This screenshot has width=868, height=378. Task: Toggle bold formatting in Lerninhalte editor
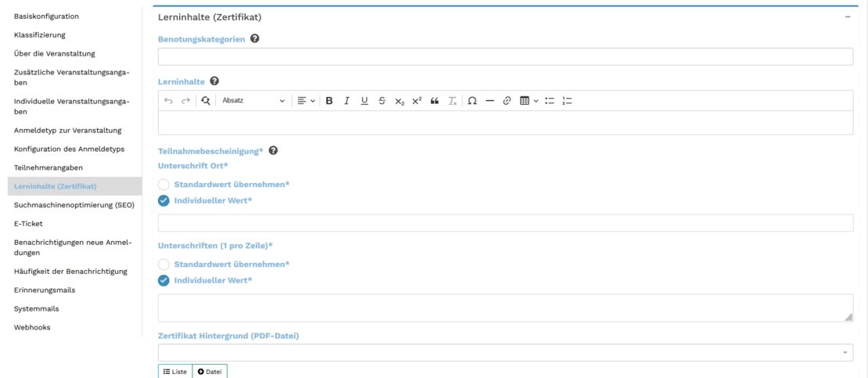click(329, 101)
